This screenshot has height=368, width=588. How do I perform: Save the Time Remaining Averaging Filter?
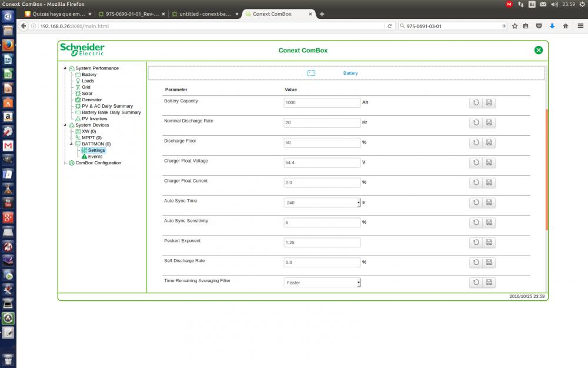tap(489, 283)
